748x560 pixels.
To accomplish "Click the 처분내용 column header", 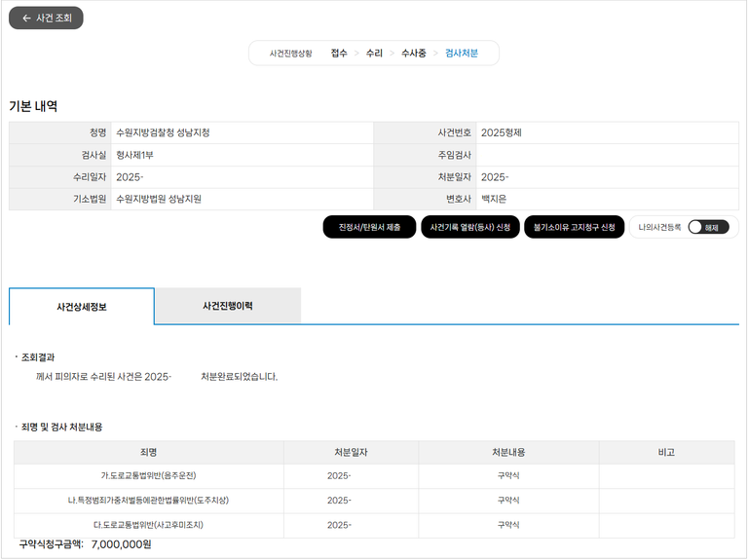I will 507,452.
